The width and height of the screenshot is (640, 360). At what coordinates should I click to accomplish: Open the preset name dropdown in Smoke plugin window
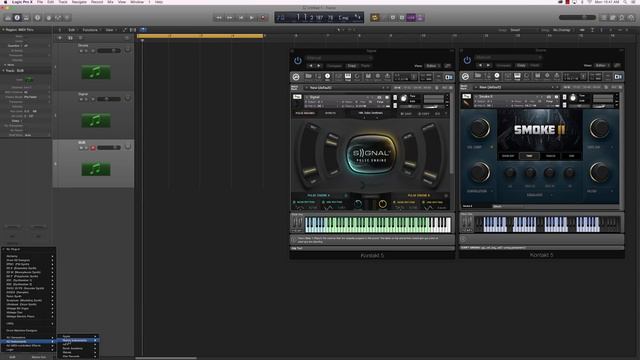pyautogui.click(x=508, y=58)
